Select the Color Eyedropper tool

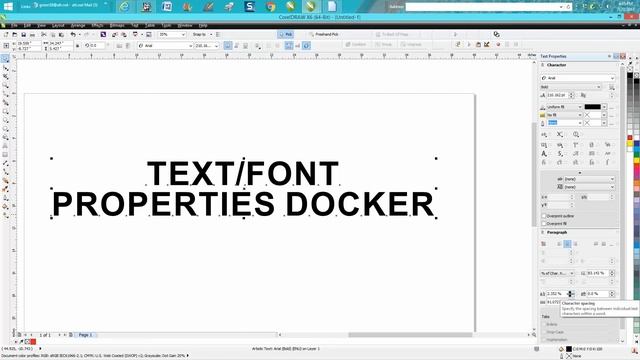click(x=5, y=189)
